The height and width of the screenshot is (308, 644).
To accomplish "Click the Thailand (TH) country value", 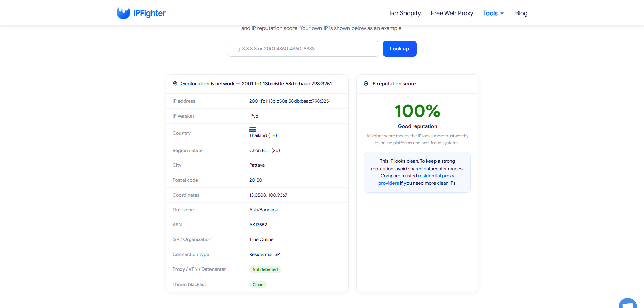I will click(x=263, y=135).
